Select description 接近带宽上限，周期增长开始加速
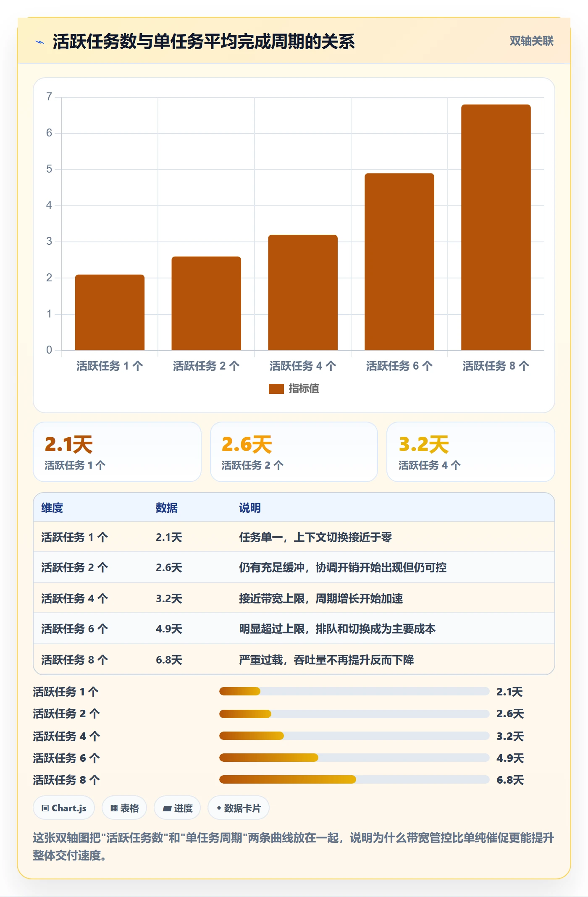Image resolution: width=588 pixels, height=897 pixels. pos(321,598)
